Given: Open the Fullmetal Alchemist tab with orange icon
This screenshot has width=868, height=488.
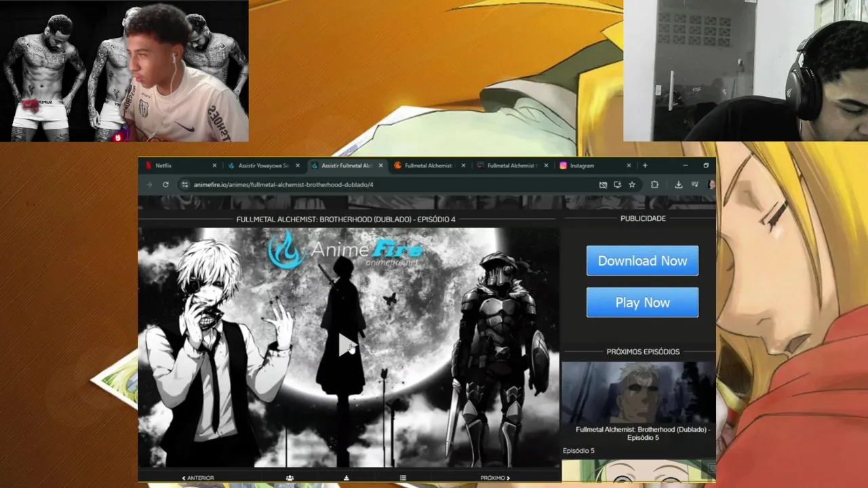Looking at the screenshot, I should [428, 165].
